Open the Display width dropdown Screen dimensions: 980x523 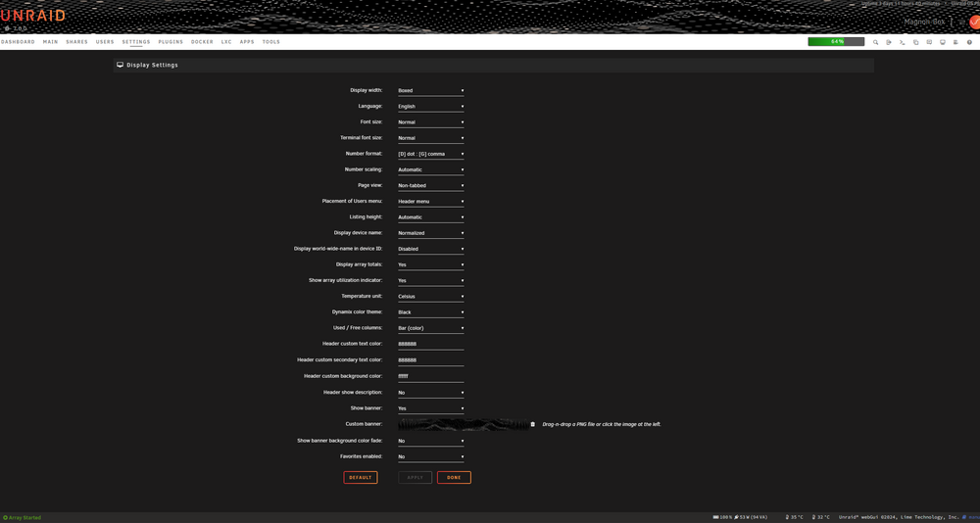tap(430, 91)
